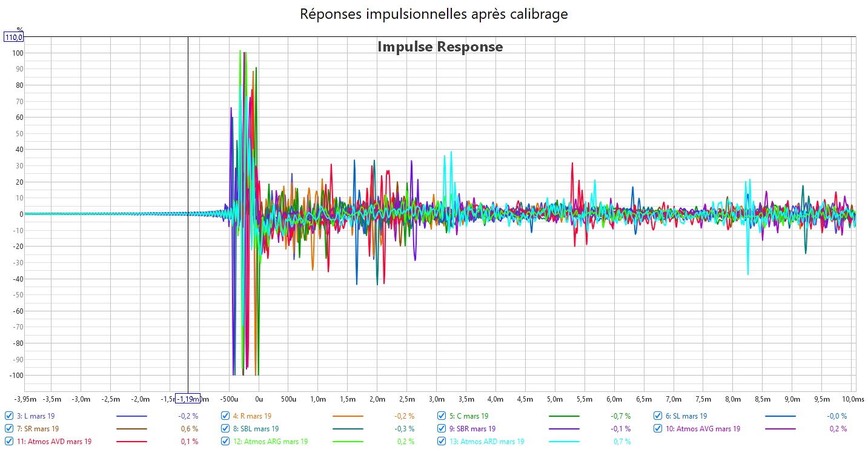This screenshot has height=461, width=868.
Task: Select the cyan line swatch for Atmos ARD
Action: [564, 442]
